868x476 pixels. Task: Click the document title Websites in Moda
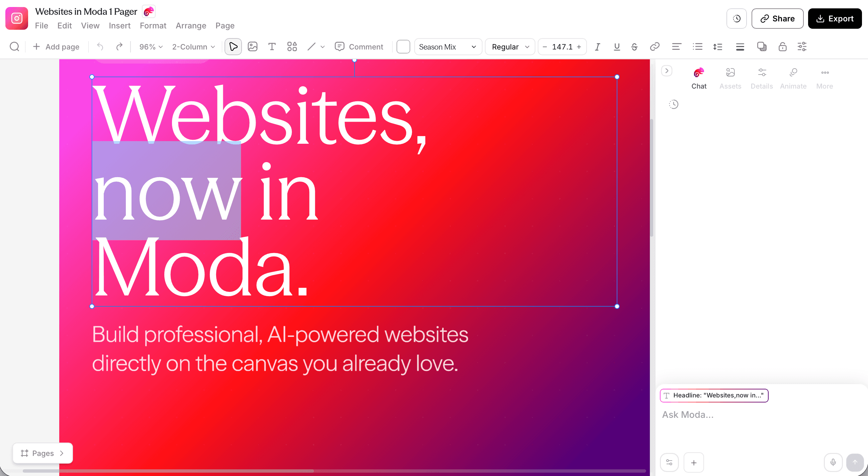[x=86, y=11]
